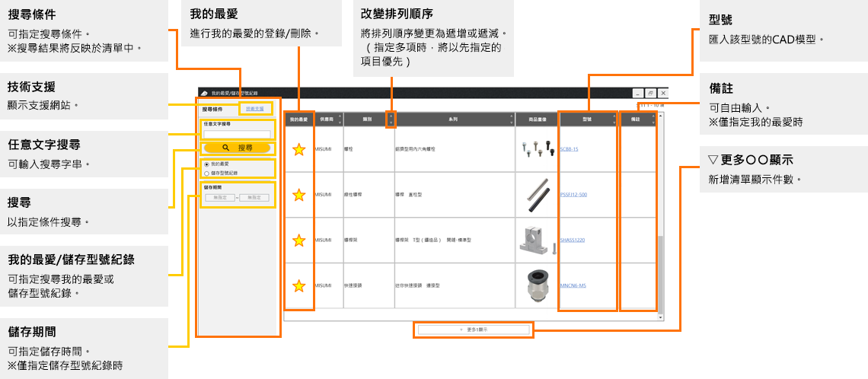This screenshot has width=868, height=379.
Task: Click the storage period end date field
Action: (x=254, y=198)
